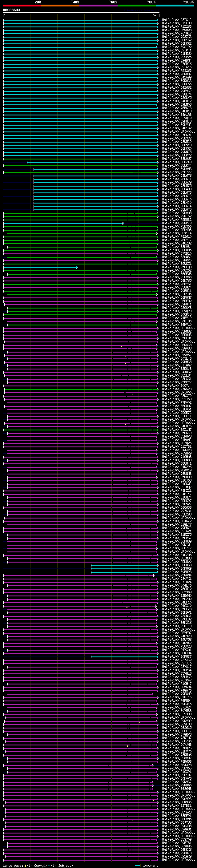Open hit UniRef100_Q71EW8

[177, 23]
